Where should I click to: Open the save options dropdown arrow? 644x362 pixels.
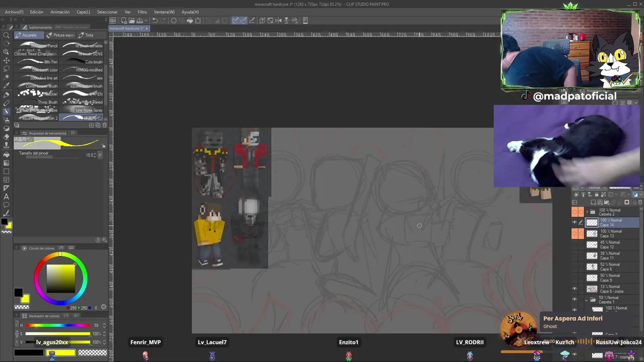pos(146,21)
